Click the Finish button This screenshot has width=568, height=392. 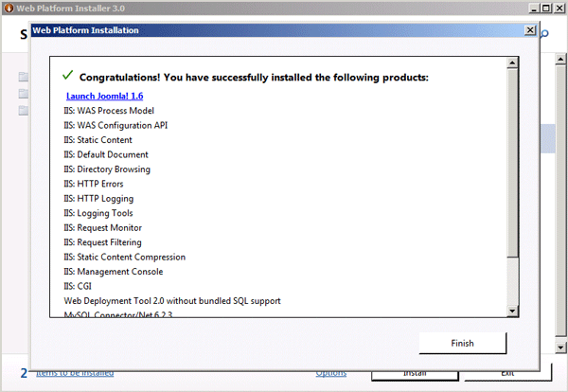point(461,343)
